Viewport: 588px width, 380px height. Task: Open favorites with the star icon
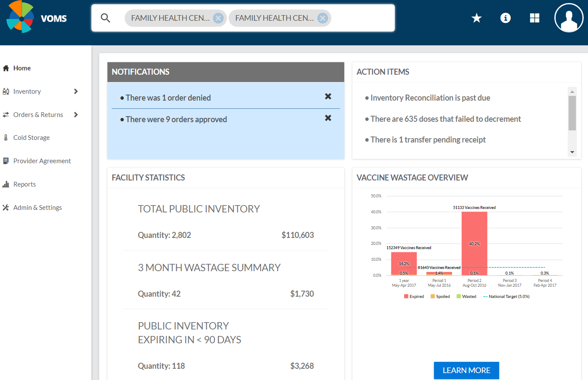point(476,18)
